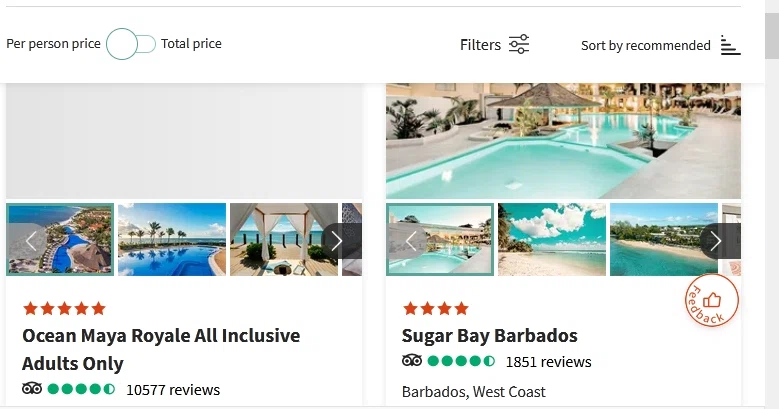
Task: Click the thumbs-up Feedback badge
Action: (712, 300)
